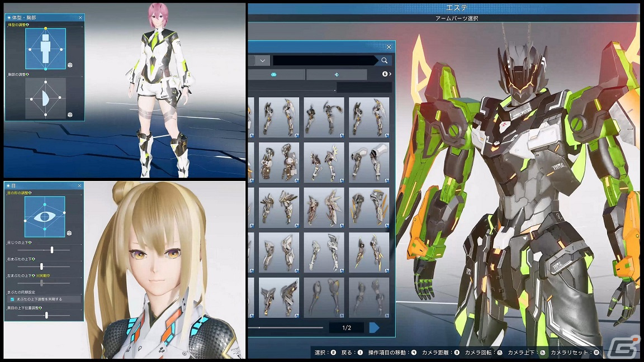
Task: Click the search magnifier in the arm parts window
Action: [x=385, y=60]
